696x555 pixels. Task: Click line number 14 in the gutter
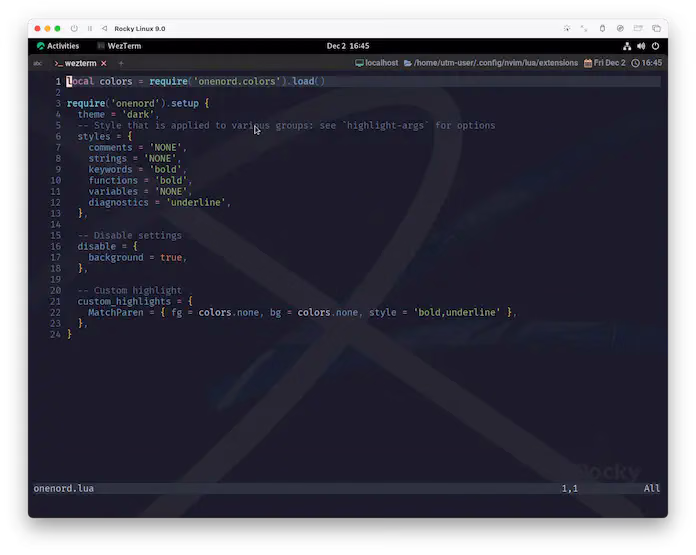point(55,224)
